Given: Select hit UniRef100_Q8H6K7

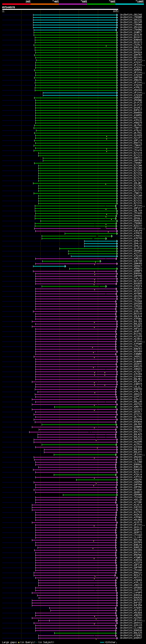Looking at the screenshot, I should [x=131, y=266].
